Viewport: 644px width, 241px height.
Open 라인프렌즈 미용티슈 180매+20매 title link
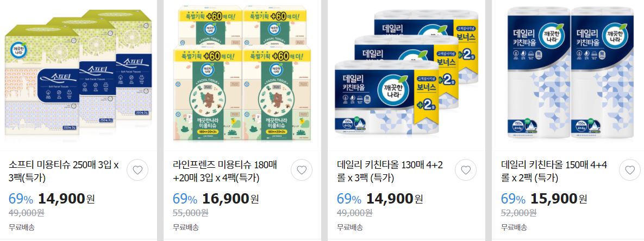pyautogui.click(x=224, y=172)
